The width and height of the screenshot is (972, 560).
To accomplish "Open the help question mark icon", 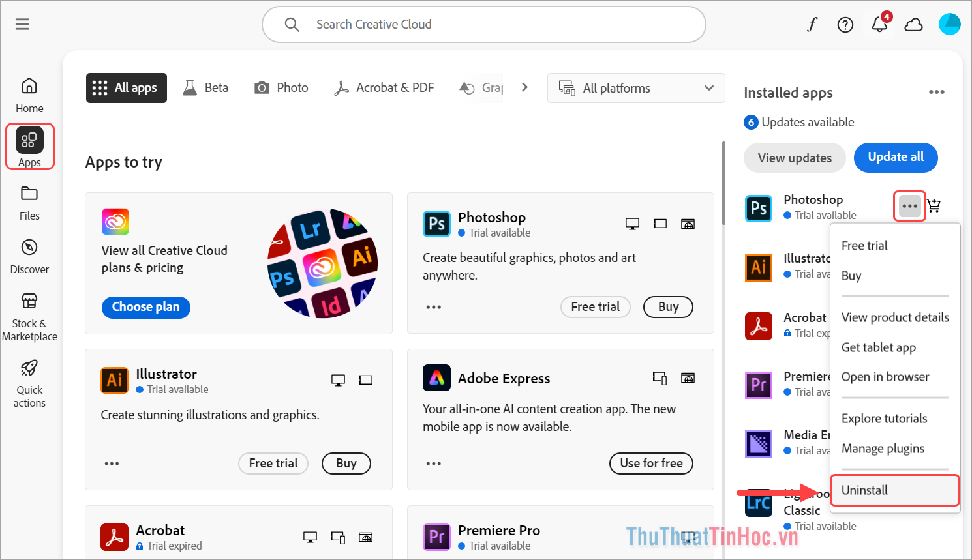I will pos(845,25).
